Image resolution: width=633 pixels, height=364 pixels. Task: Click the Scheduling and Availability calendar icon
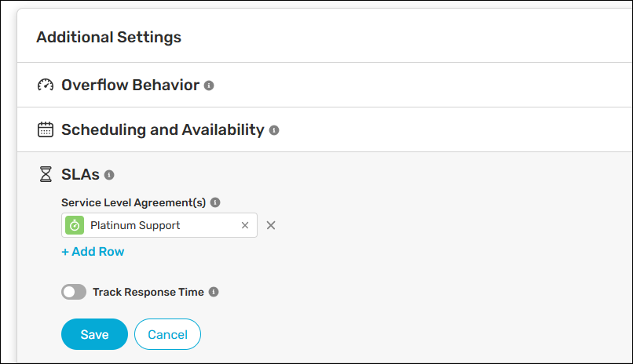[x=46, y=129]
